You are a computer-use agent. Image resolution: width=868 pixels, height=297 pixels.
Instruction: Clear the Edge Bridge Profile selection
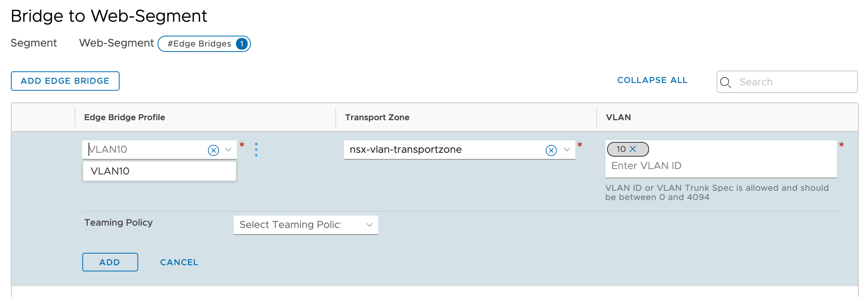[214, 150]
